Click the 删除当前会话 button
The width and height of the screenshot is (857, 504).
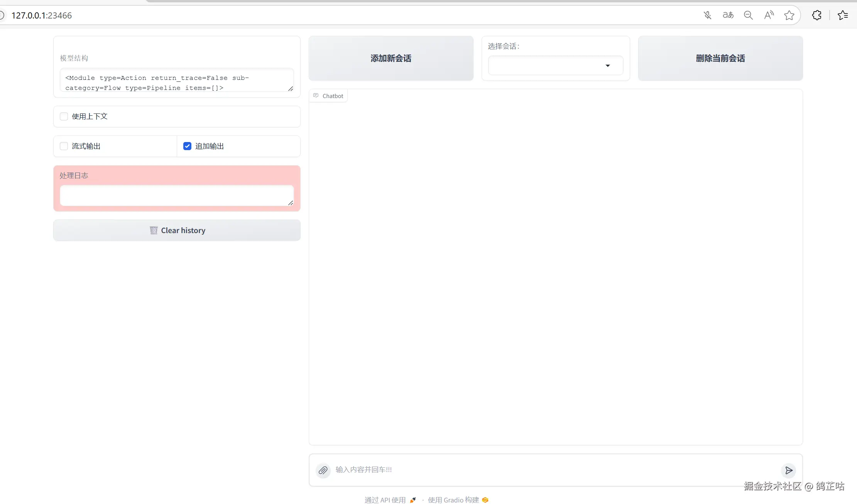(x=720, y=58)
